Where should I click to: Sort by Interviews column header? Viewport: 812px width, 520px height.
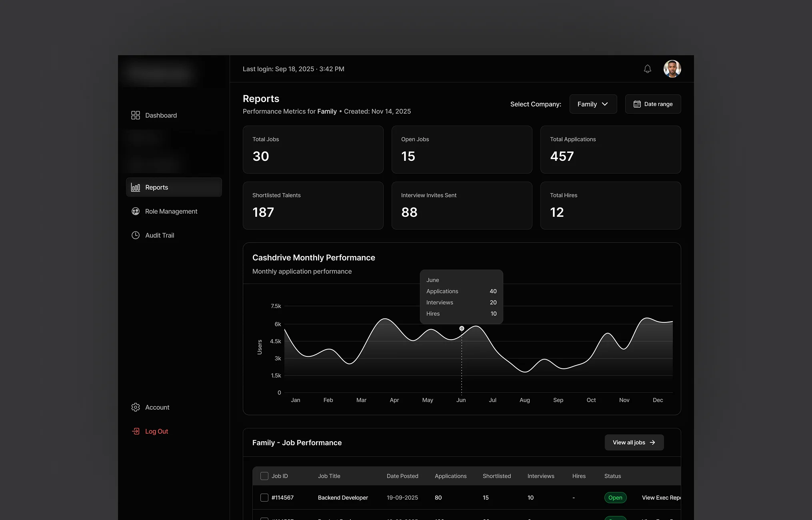click(541, 476)
